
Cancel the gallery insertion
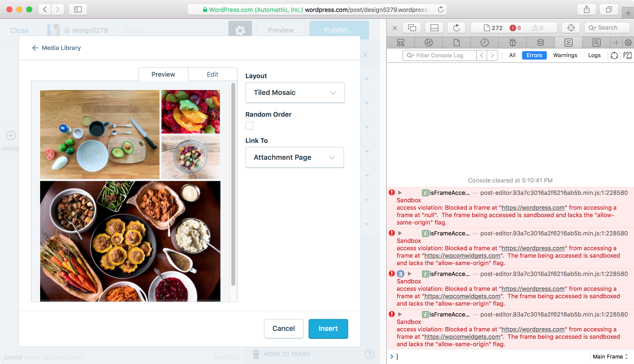[x=284, y=328]
